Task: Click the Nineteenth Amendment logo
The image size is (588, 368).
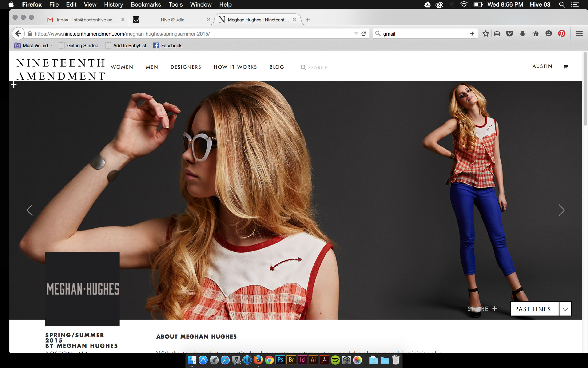Action: [x=60, y=69]
